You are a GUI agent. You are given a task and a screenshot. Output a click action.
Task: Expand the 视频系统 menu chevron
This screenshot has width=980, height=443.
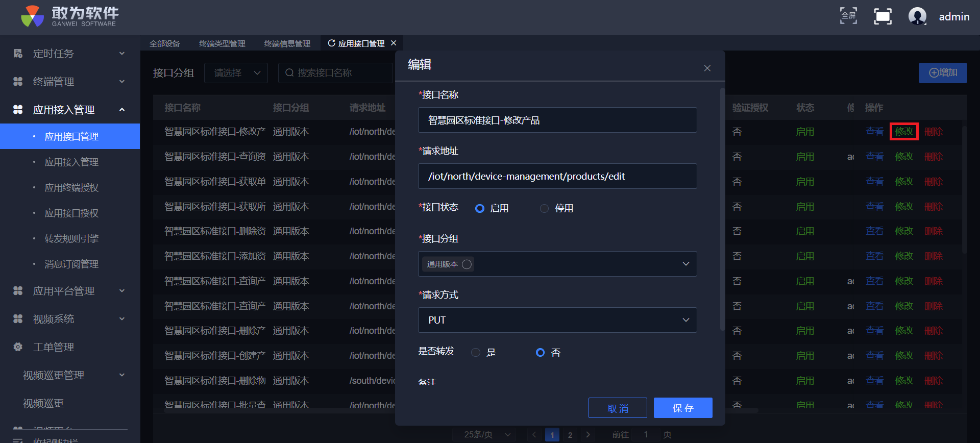click(122, 319)
